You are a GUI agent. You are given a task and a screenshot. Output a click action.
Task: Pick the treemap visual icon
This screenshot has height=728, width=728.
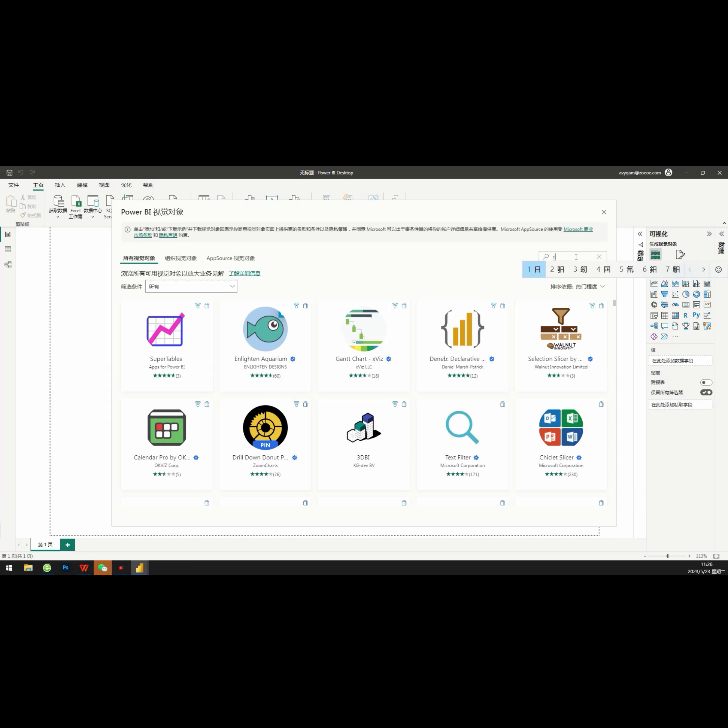click(707, 294)
